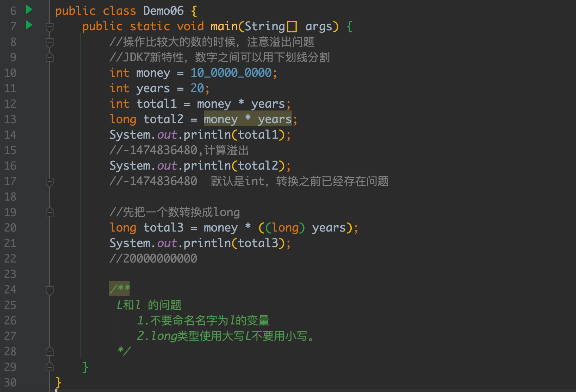This screenshot has width=576, height=392.
Task: Click comment -1474836480,计算溢出
Action: point(179,150)
